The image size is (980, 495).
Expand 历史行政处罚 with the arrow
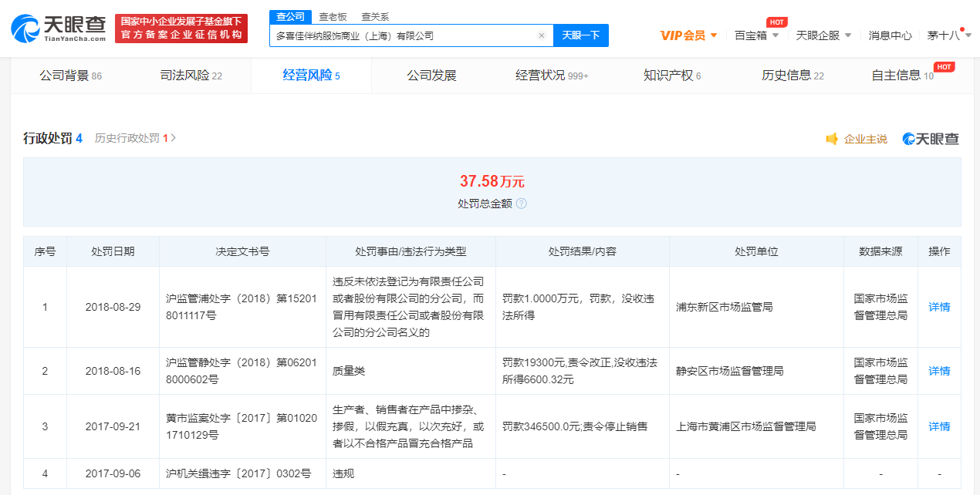[174, 138]
